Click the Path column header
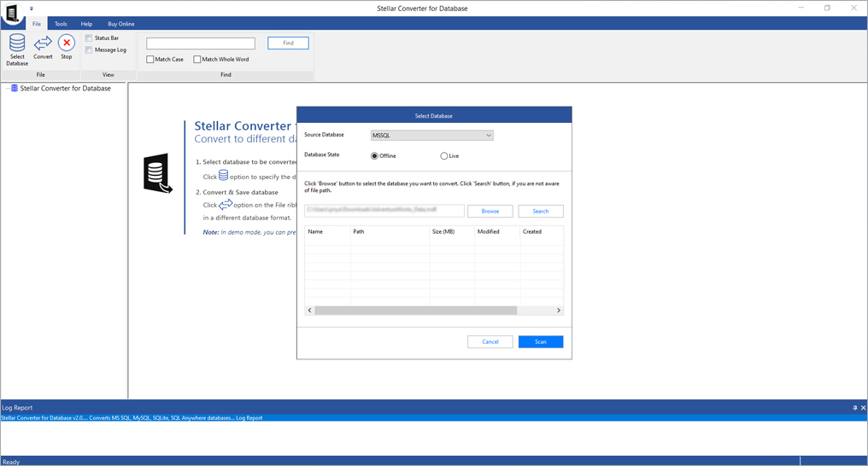 click(x=390, y=231)
